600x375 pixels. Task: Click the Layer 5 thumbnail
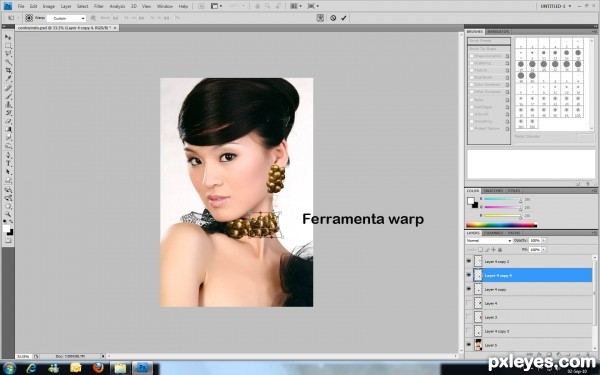point(478,345)
